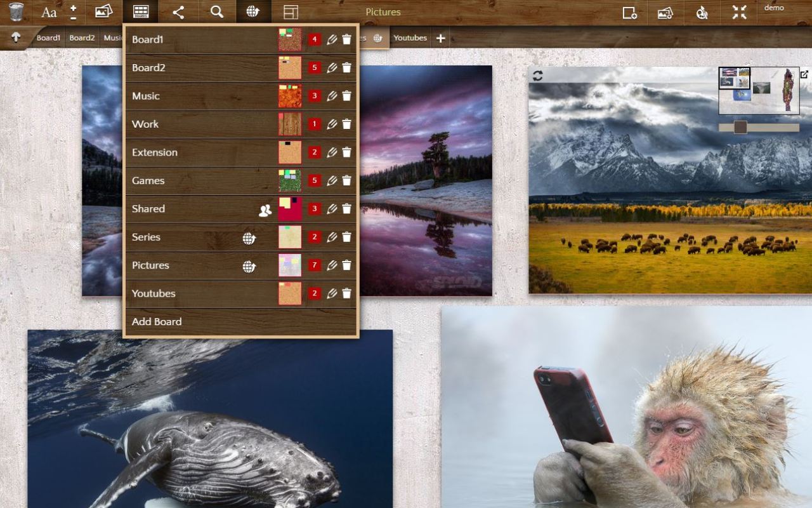Click the shared users icon on Shared board
The height and width of the screenshot is (508, 812).
pyautogui.click(x=266, y=209)
